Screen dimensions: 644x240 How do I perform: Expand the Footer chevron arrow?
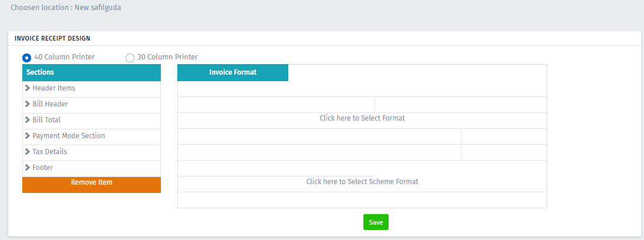(28, 168)
